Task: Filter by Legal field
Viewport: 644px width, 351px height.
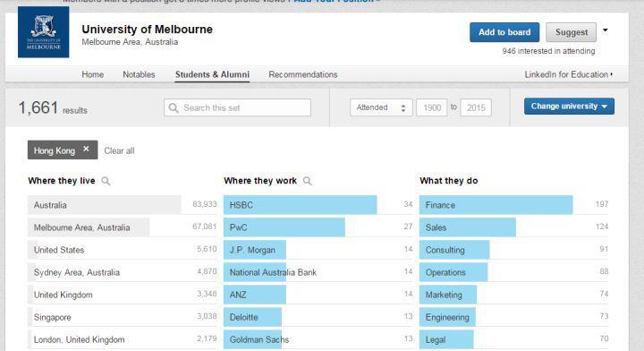Action: pos(513,339)
